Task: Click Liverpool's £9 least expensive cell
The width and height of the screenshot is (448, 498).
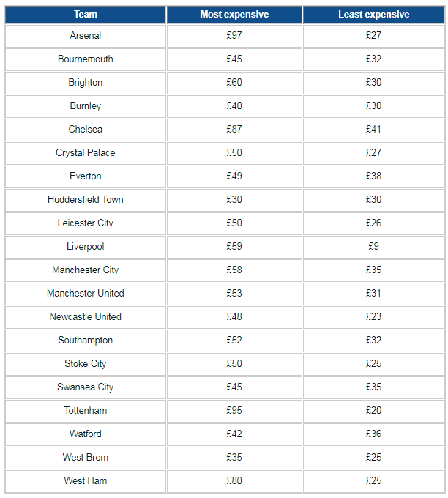Action: (x=374, y=247)
